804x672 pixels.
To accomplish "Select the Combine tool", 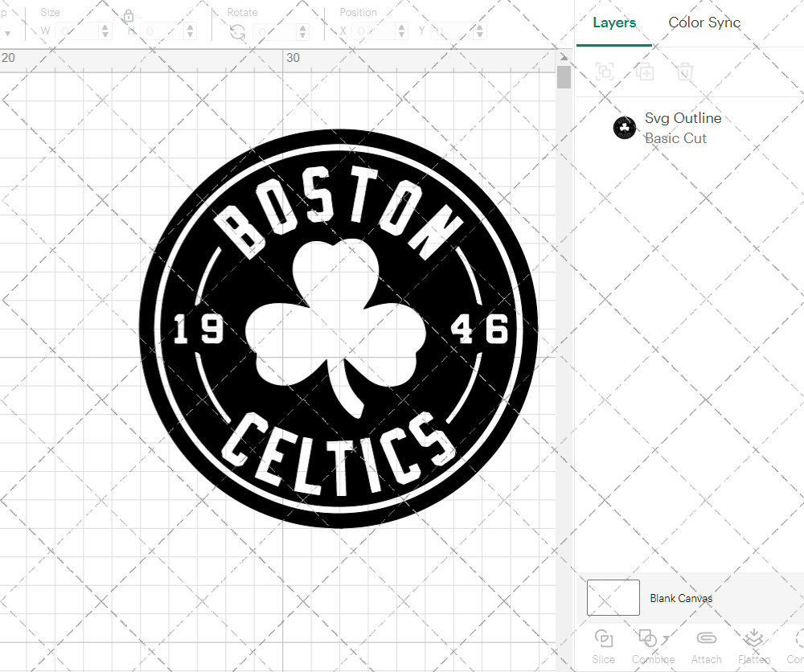I will point(650,643).
